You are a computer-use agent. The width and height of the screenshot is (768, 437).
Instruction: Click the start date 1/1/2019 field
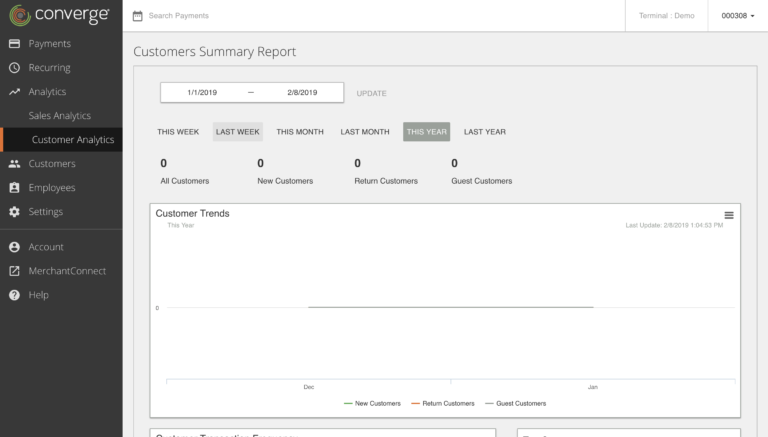(x=202, y=92)
